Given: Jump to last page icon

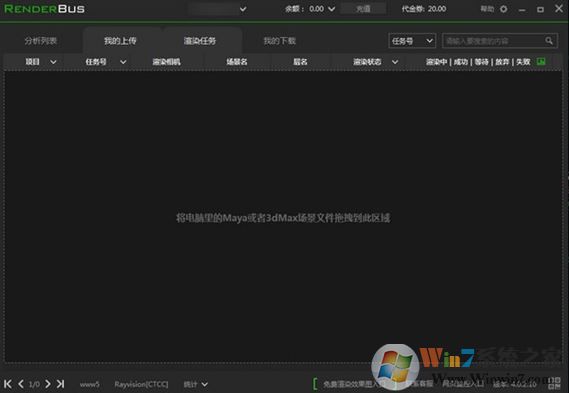Looking at the screenshot, I should coord(61,384).
